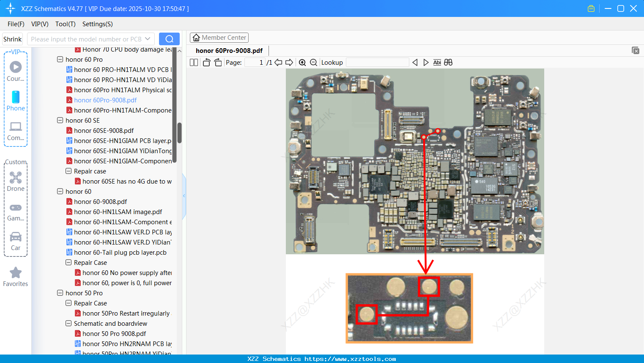Zoom in on the PDF

(x=302, y=63)
